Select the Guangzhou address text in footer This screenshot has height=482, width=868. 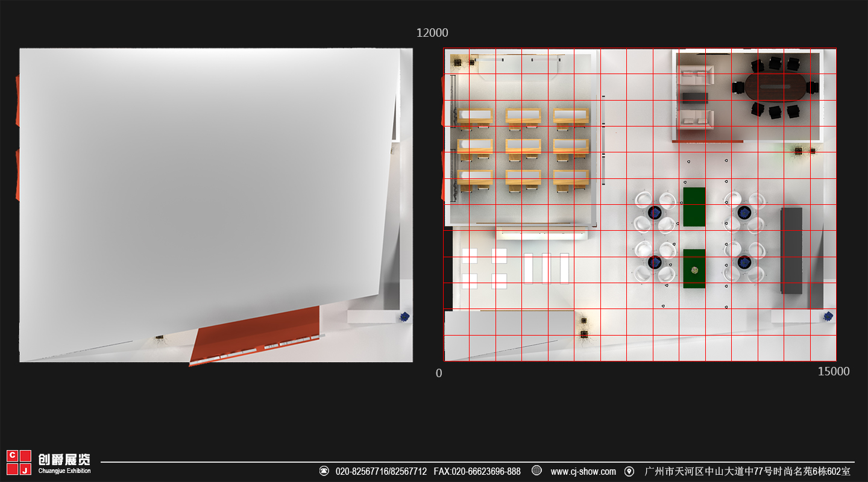tap(747, 471)
